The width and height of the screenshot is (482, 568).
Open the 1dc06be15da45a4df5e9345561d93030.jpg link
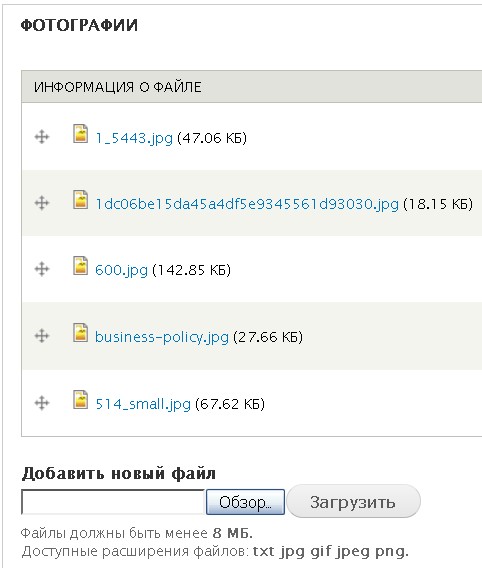tap(247, 204)
